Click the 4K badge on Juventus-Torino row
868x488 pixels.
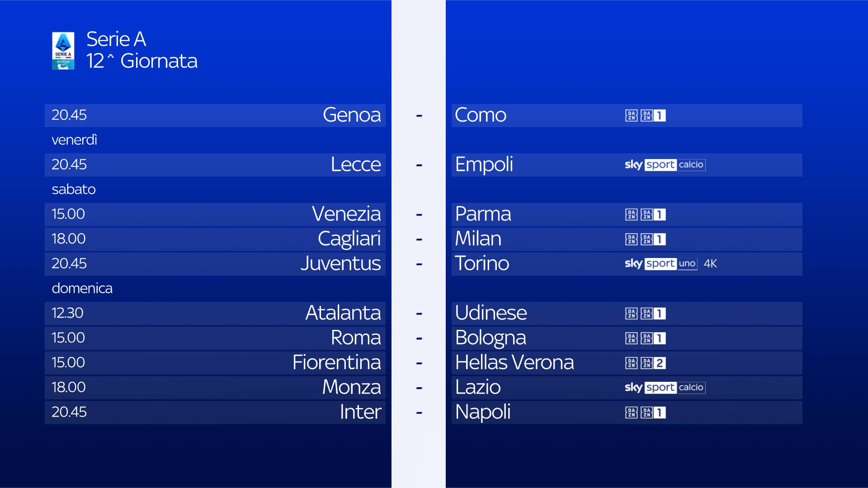tap(710, 264)
